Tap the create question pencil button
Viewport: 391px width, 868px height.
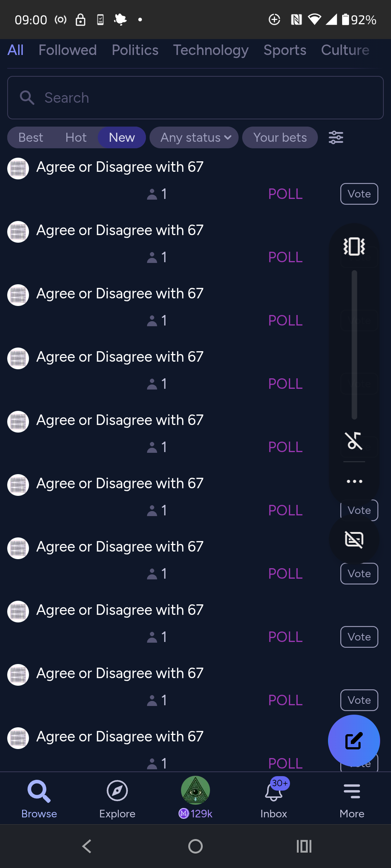click(354, 741)
